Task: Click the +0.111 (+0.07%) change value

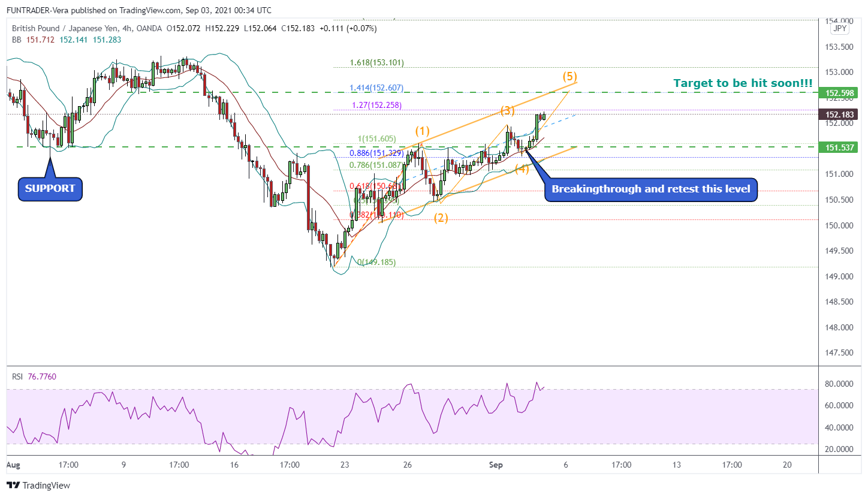Action: click(x=348, y=28)
